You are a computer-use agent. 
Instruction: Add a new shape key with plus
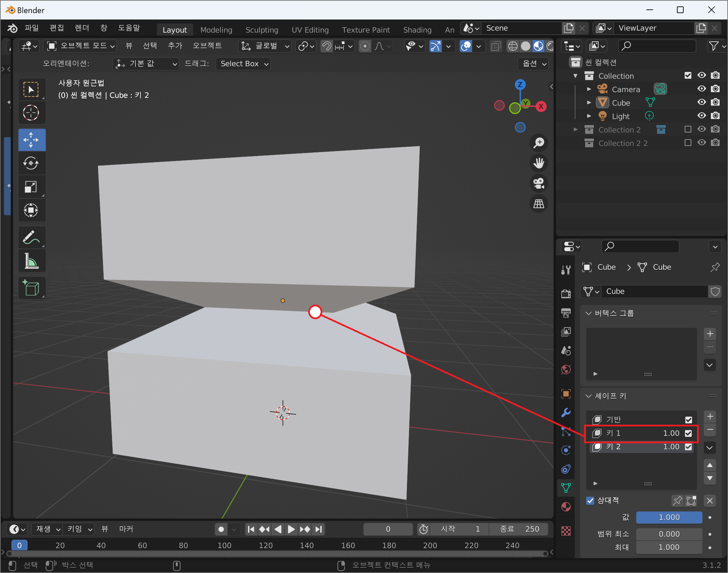pos(710,417)
